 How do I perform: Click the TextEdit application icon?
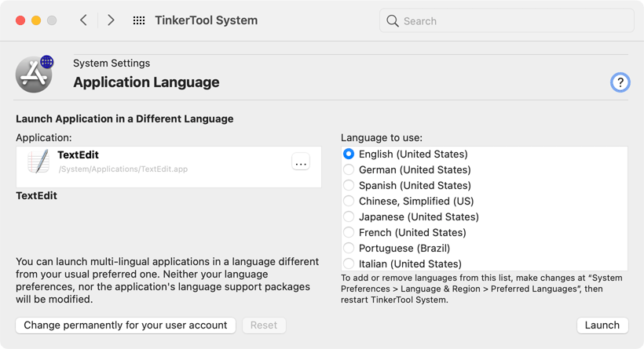[38, 162]
